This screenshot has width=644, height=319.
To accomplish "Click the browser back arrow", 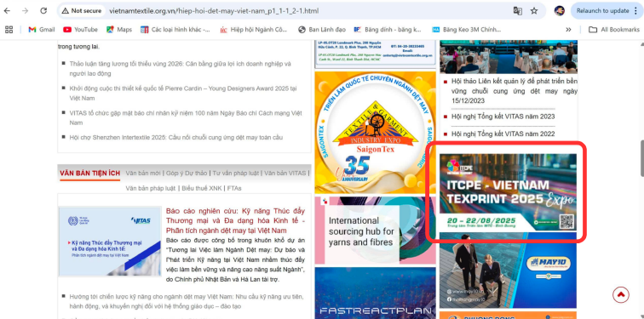I will pyautogui.click(x=7, y=11).
